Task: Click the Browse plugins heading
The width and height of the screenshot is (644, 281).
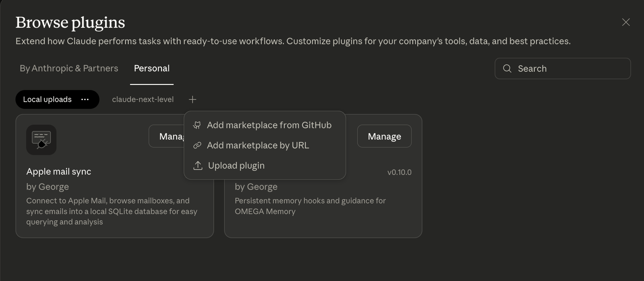Action: coord(70,23)
